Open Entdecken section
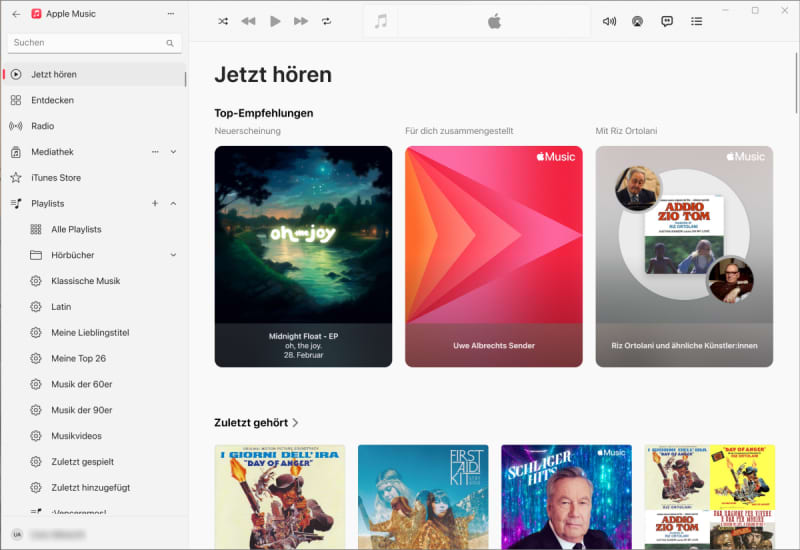The width and height of the screenshot is (800, 550). (x=95, y=101)
